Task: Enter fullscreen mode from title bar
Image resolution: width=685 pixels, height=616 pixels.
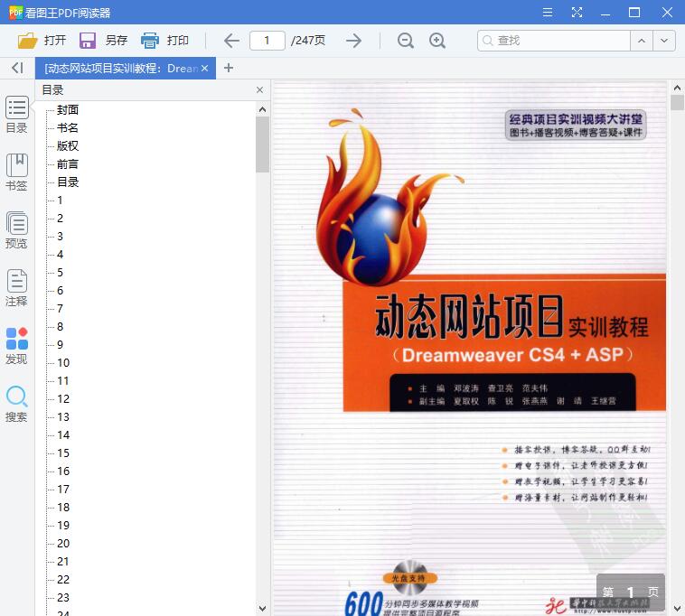Action: pos(577,13)
